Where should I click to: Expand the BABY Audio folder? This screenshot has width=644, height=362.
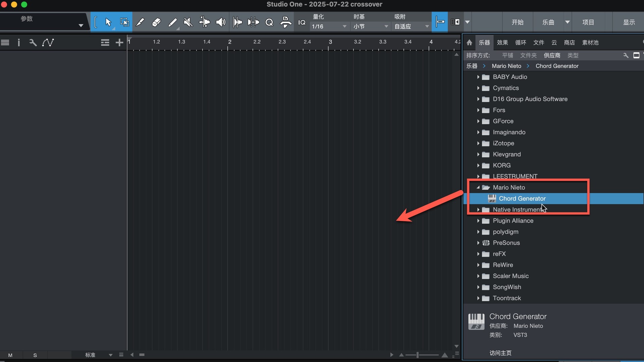[478, 77]
